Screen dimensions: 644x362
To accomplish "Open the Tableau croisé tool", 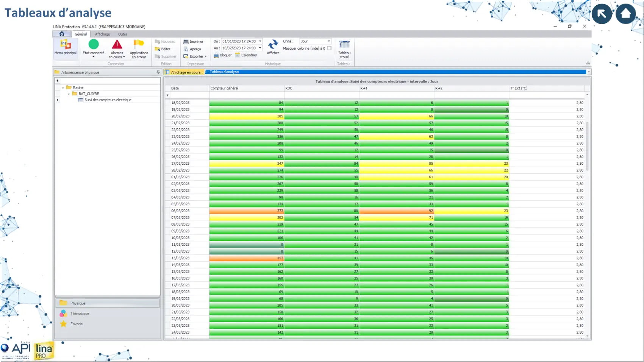I will [344, 45].
